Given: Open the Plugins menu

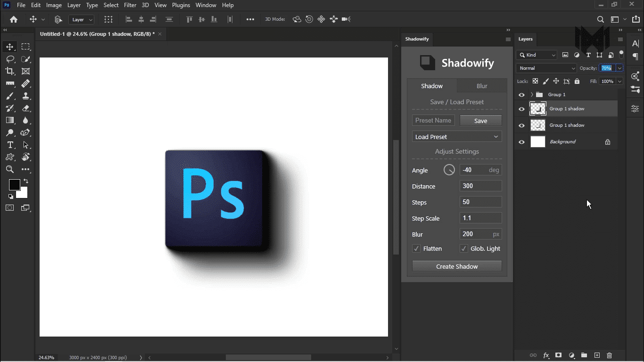Looking at the screenshot, I should (x=181, y=5).
